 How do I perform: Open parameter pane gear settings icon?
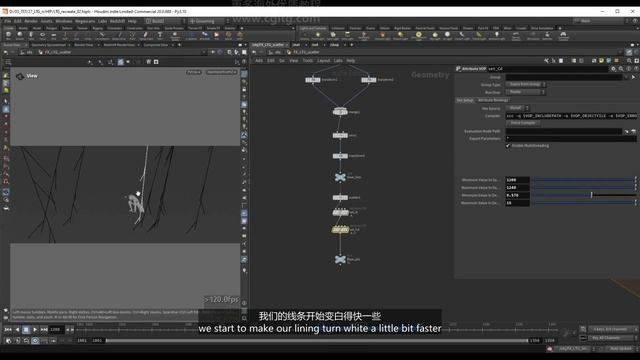tap(613, 69)
